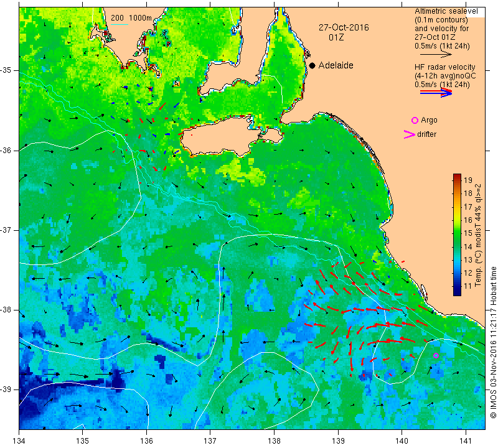Click longitude label 141 on bottom axis
This screenshot has width=498, height=448.
tap(466, 441)
